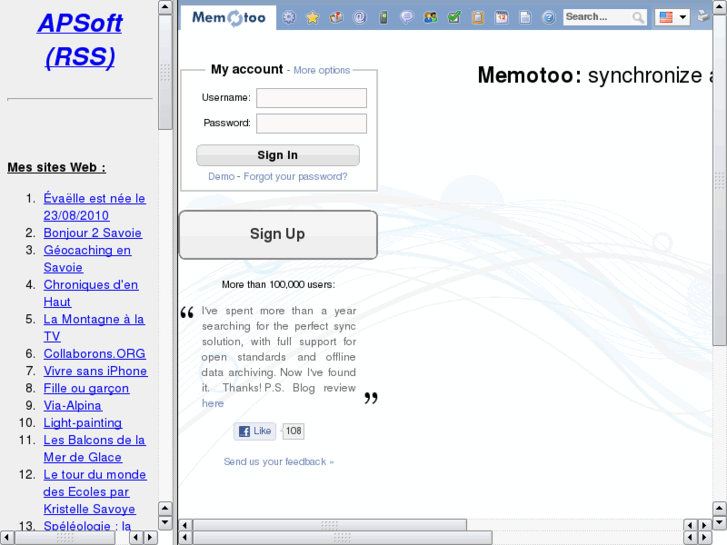Image resolution: width=727 pixels, height=545 pixels.
Task: Open the Memotoo logo home tab
Action: [x=228, y=18]
